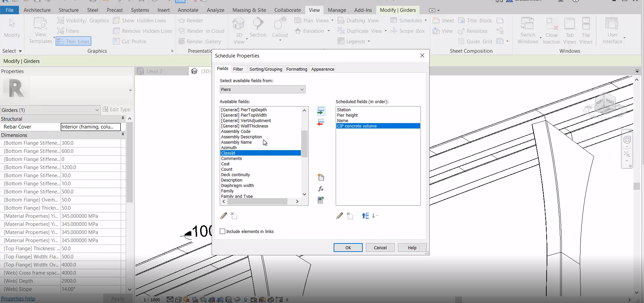Viewport: 644px width, 303px height.
Task: Switch to the Sorting/Grouping tab
Action: point(266,69)
